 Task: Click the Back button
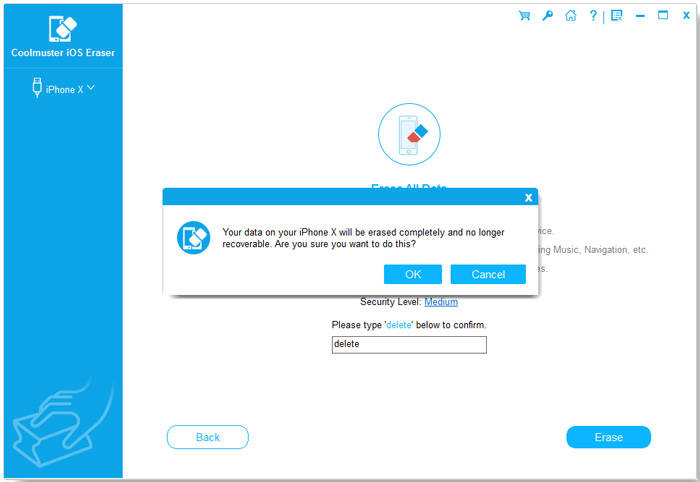[208, 437]
